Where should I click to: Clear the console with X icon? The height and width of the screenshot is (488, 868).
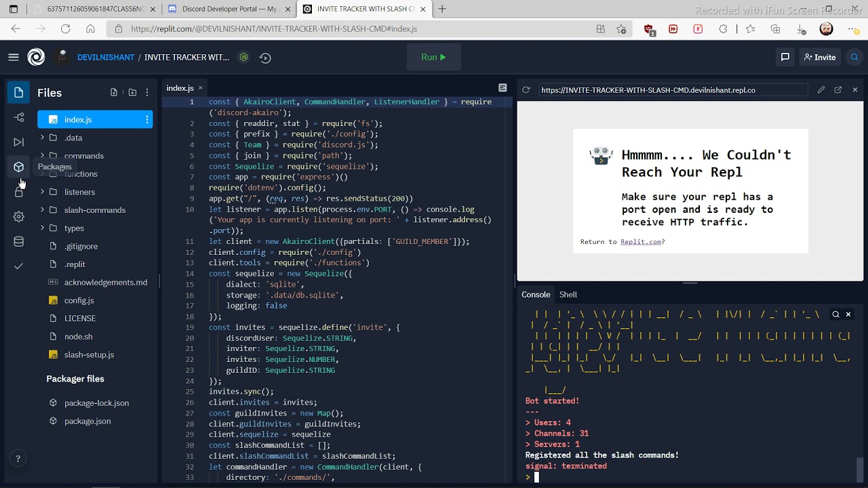pyautogui.click(x=848, y=314)
